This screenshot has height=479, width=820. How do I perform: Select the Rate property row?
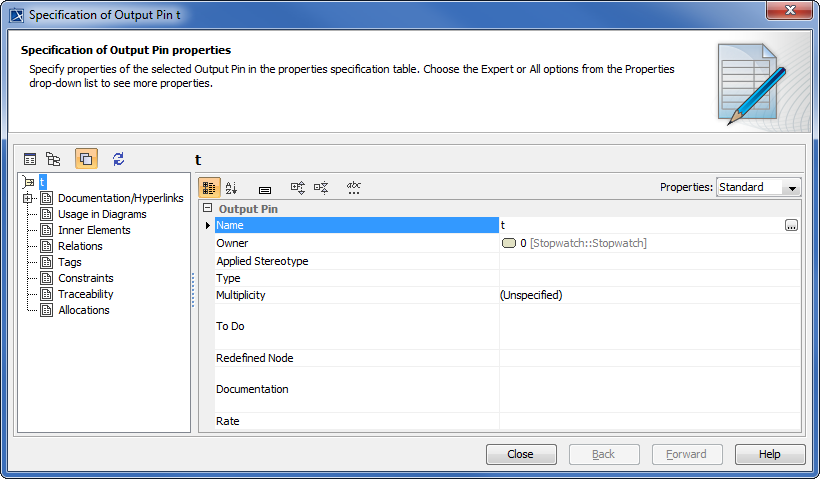(507, 421)
